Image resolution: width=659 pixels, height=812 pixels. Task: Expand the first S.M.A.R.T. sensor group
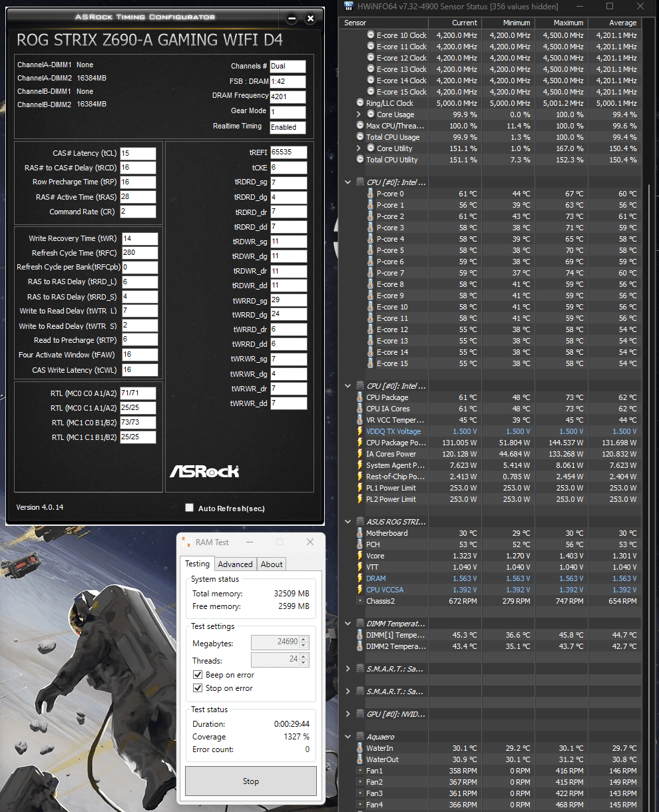[348, 669]
